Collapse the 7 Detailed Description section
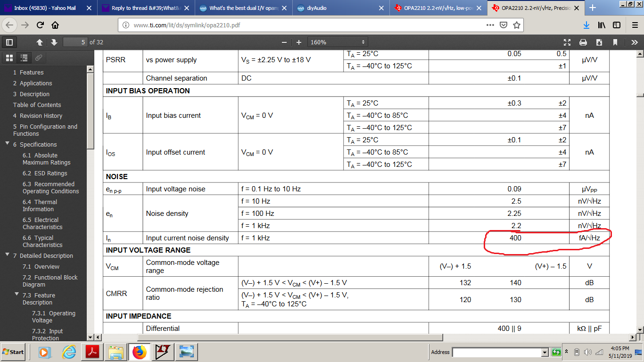The width and height of the screenshot is (644, 362). coord(7,255)
